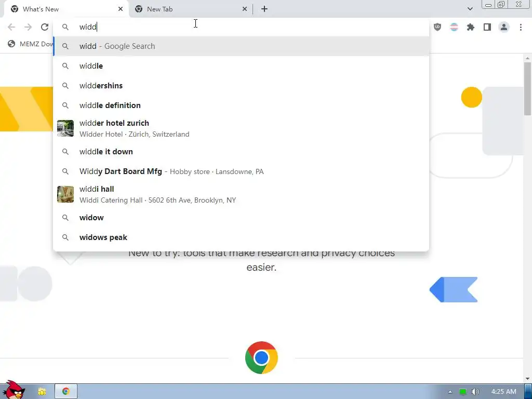Click the blue left-arrow bookmark shape
532x399 pixels.
454,289
